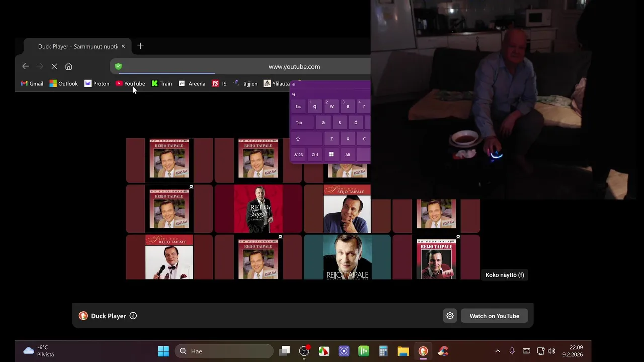This screenshot has height=362, width=644.
Task: Open the Train bookmark
Action: 162,84
